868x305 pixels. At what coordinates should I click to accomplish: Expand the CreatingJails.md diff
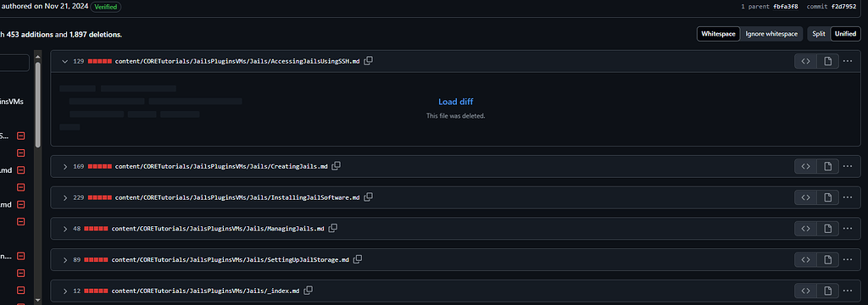pyautogui.click(x=64, y=167)
